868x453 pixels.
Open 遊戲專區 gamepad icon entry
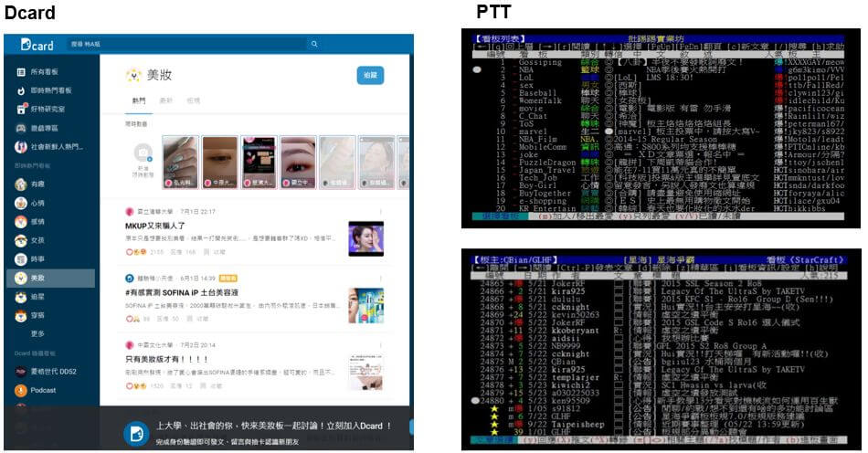coord(37,128)
